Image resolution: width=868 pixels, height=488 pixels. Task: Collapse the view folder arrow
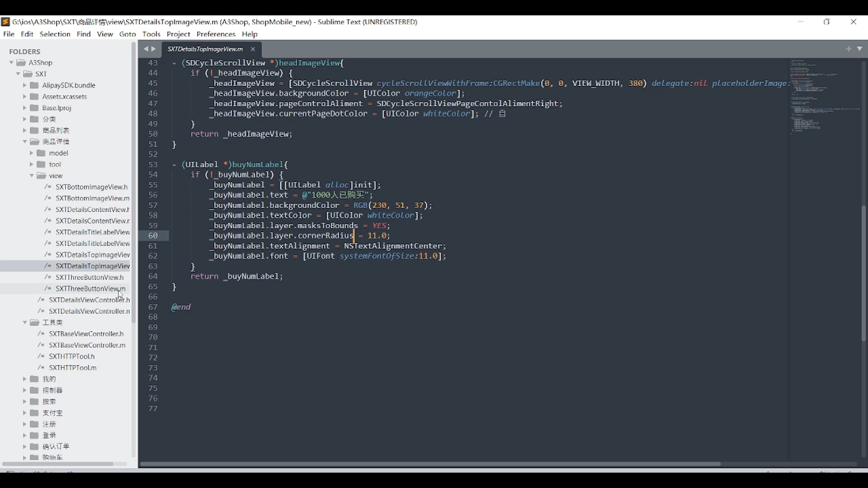pyautogui.click(x=32, y=175)
